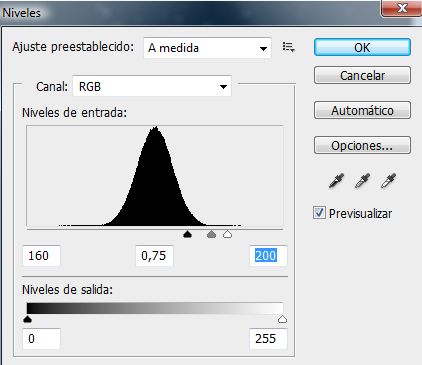The height and width of the screenshot is (365, 422).
Task: Close the Niveles dialog window
Action: point(401,8)
